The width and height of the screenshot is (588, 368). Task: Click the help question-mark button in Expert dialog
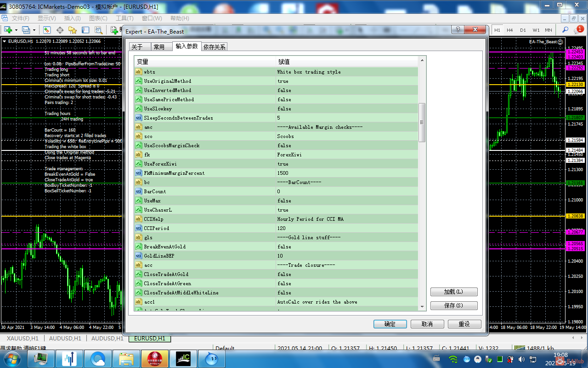(x=458, y=29)
